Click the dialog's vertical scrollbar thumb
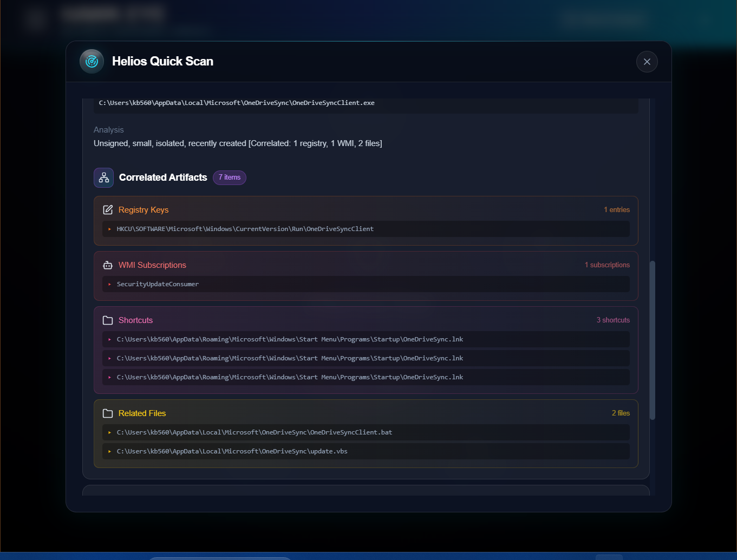This screenshot has width=737, height=560. tap(653, 340)
